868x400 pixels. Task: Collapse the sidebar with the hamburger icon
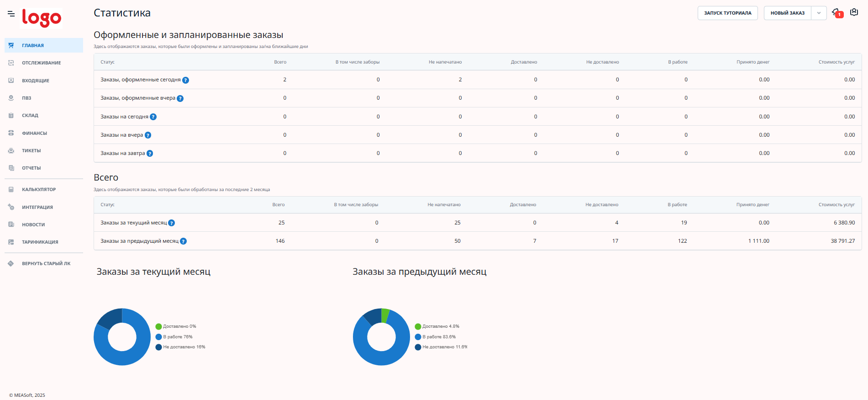(11, 14)
